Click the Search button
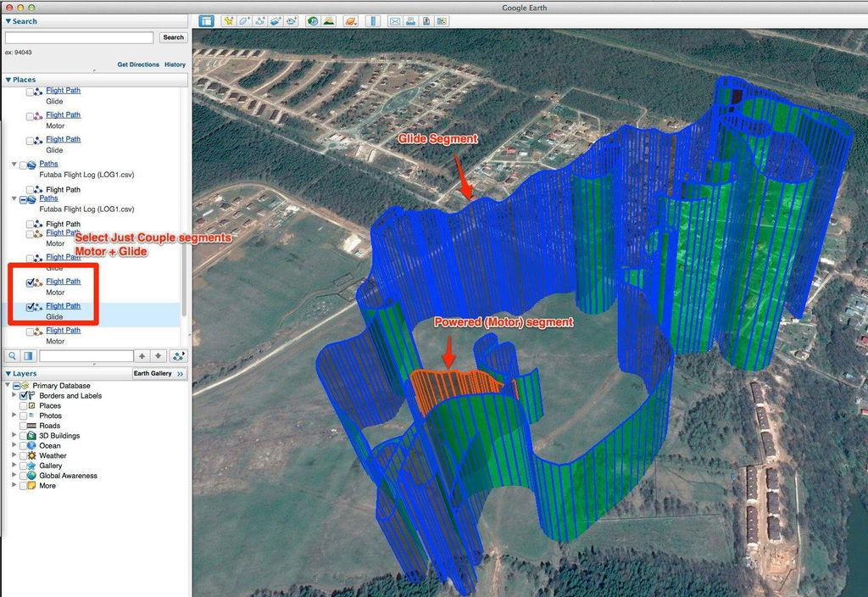Viewport: 868px width, 597px height. (173, 37)
